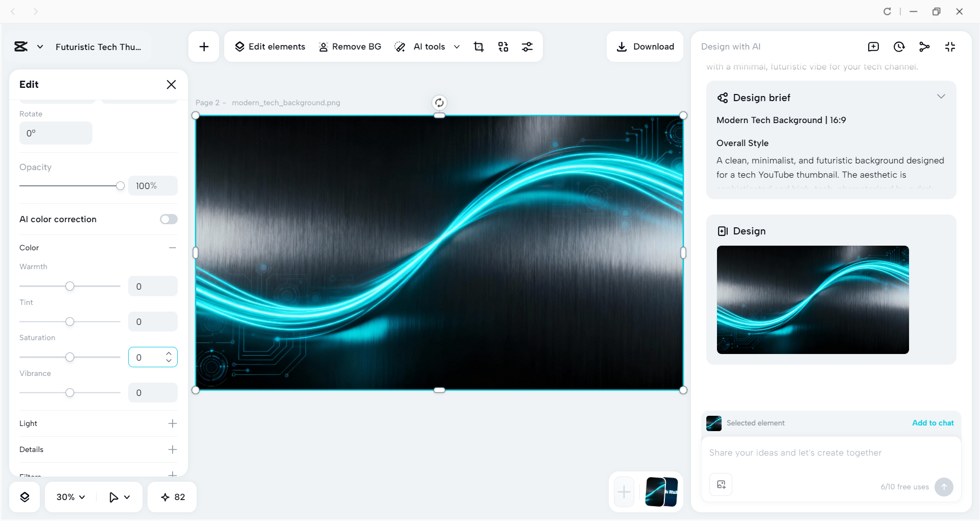Open the design history clock icon
This screenshot has height=521, width=980.
click(899, 46)
